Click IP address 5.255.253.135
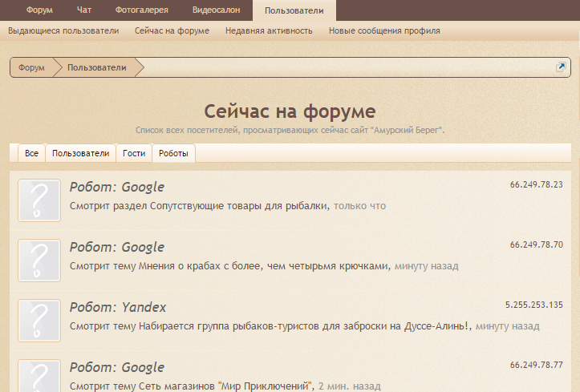The width and height of the screenshot is (580, 392). point(534,305)
